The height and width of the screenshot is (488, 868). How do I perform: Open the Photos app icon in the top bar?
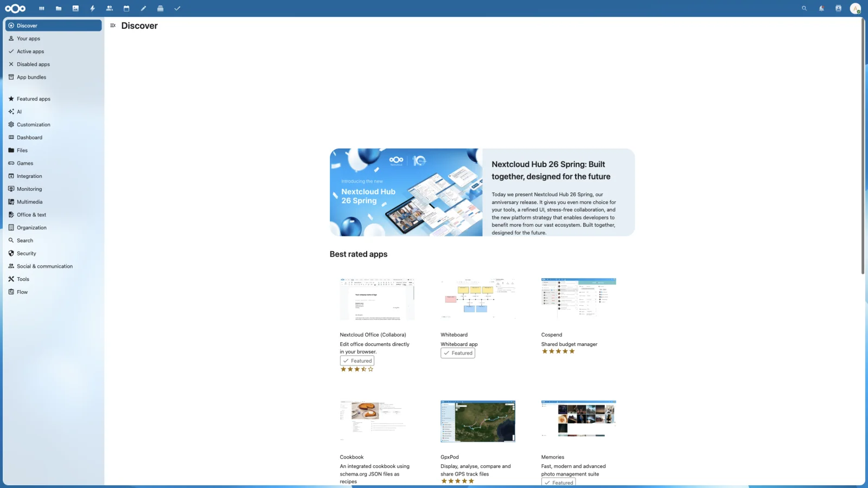point(75,8)
